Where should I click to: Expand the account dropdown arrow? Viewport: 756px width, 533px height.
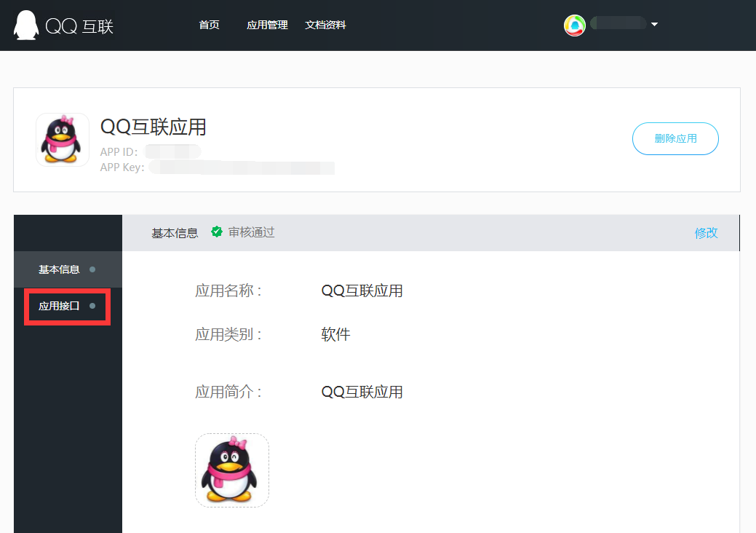click(654, 25)
